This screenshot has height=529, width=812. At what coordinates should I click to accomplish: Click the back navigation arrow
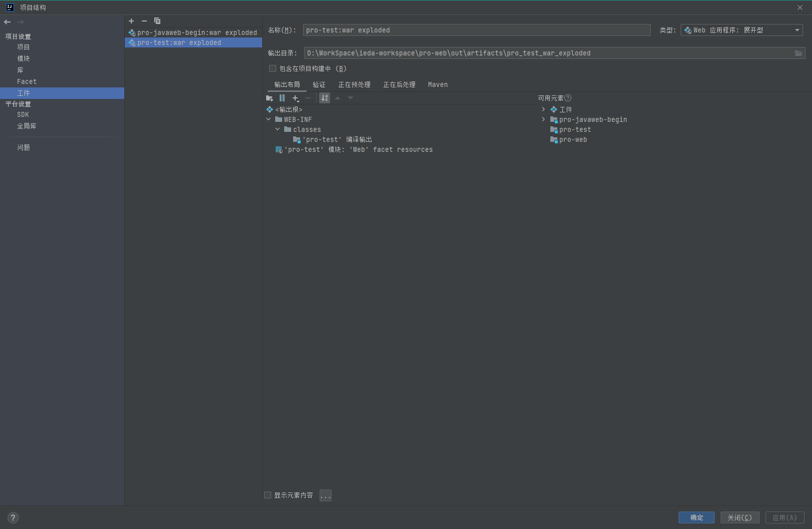coord(7,22)
